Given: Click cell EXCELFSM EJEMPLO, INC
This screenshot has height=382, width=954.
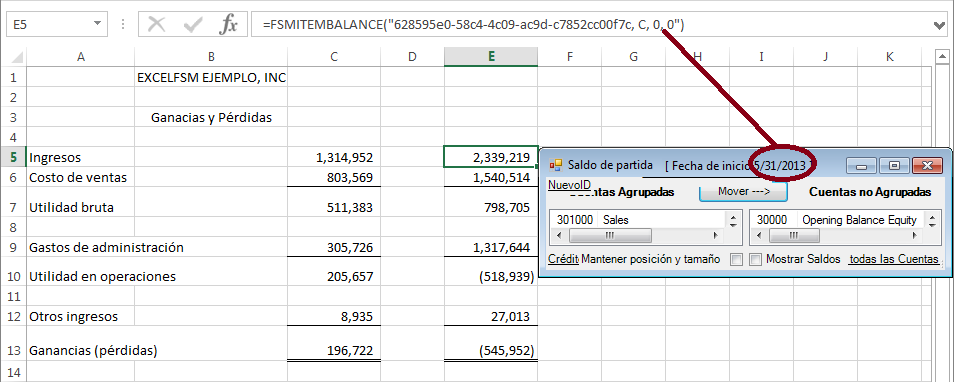Looking at the screenshot, I should pos(211,77).
